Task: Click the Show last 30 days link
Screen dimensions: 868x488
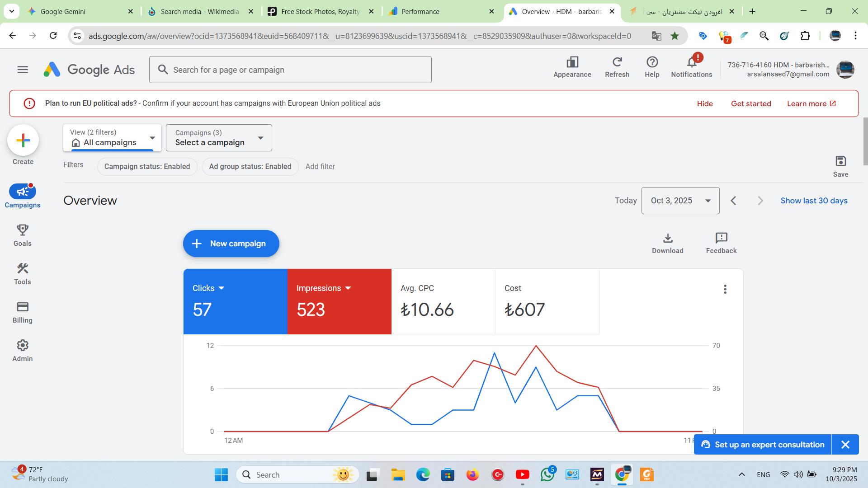Action: point(814,201)
